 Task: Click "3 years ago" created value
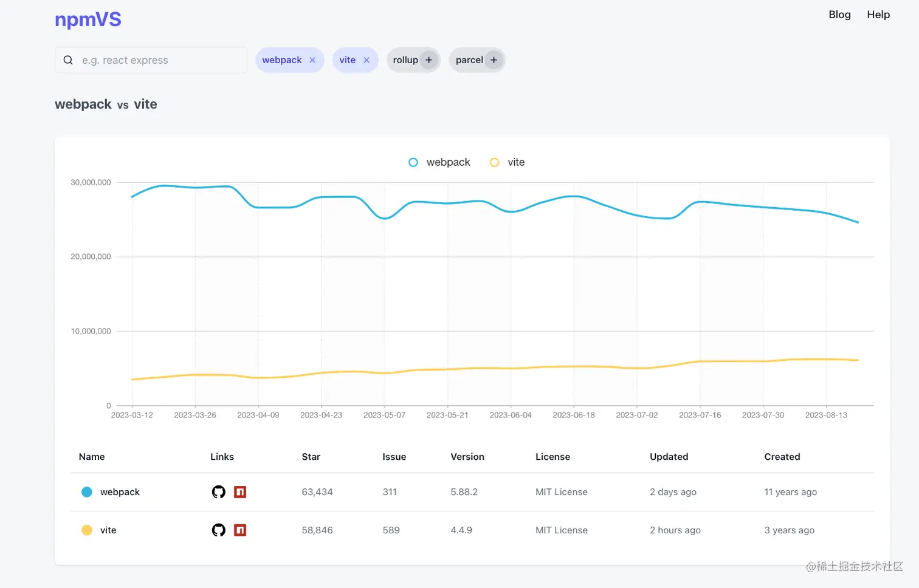click(x=790, y=530)
